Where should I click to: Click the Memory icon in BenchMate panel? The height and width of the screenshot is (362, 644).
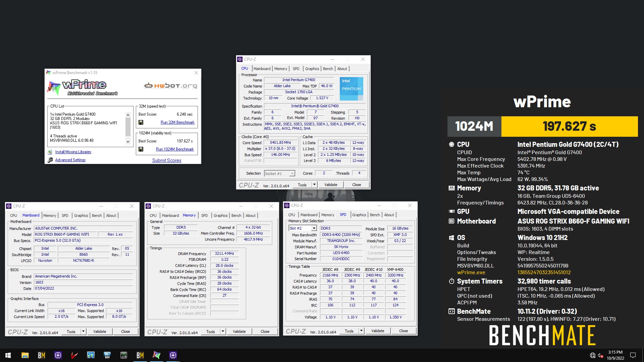tap(451, 188)
